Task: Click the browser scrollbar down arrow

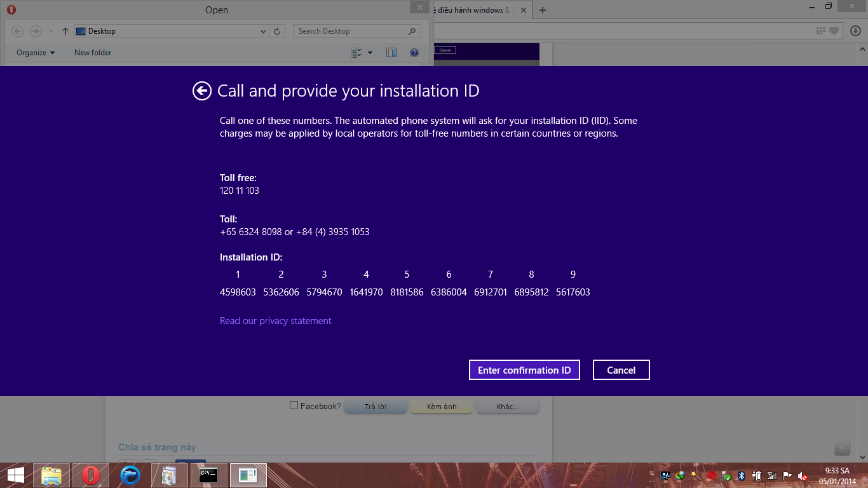Action: pyautogui.click(x=862, y=457)
